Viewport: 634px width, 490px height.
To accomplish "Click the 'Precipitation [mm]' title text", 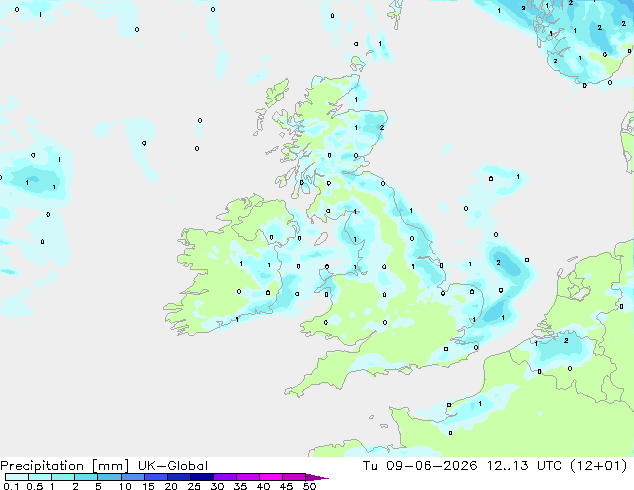I will (64, 466).
